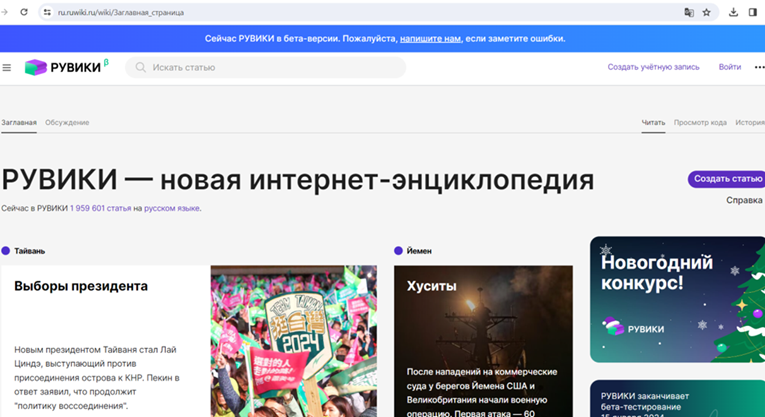The height and width of the screenshot is (417, 765).
Task: Select the Заглавная tab
Action: point(19,123)
